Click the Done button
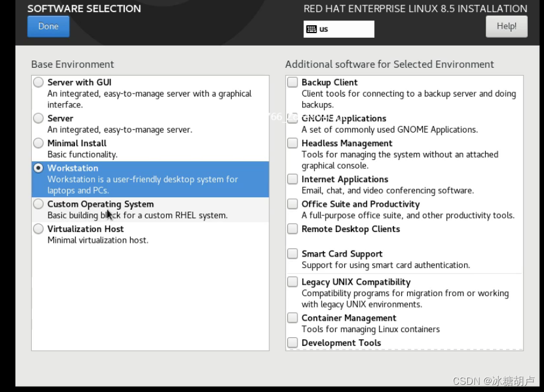 pos(48,26)
